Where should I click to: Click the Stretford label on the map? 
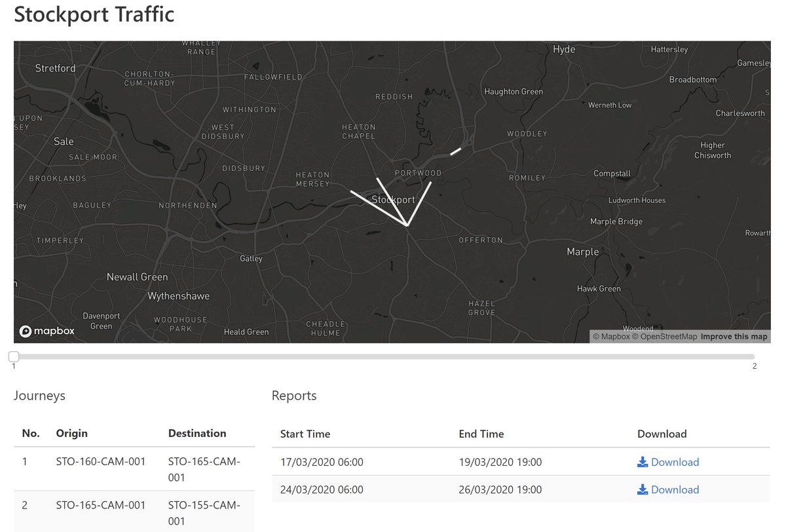tap(55, 68)
